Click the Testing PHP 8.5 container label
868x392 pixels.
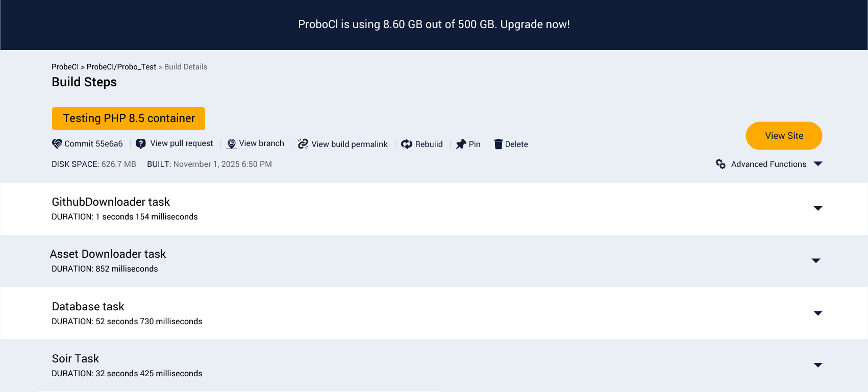click(129, 118)
